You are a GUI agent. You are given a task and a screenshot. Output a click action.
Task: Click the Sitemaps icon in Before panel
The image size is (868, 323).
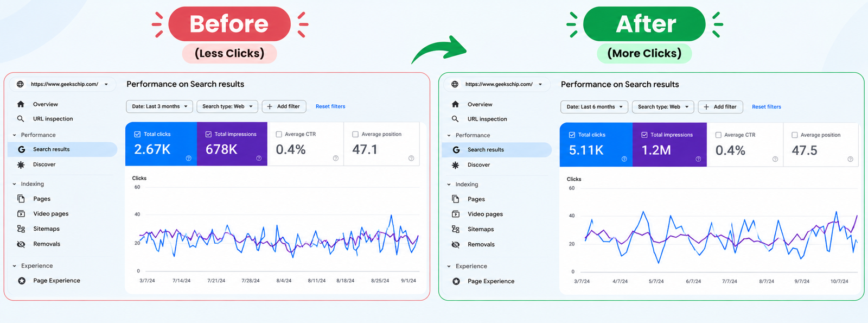tap(21, 229)
